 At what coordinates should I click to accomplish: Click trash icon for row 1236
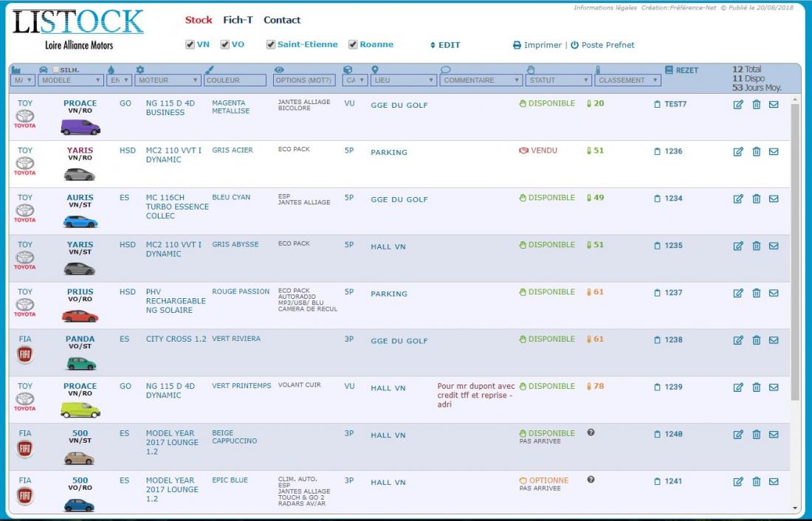tap(756, 152)
